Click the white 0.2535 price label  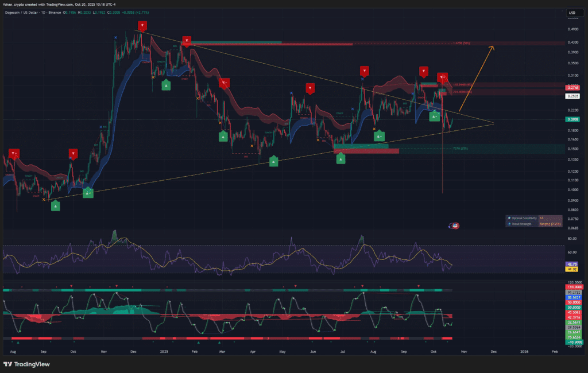point(572,96)
